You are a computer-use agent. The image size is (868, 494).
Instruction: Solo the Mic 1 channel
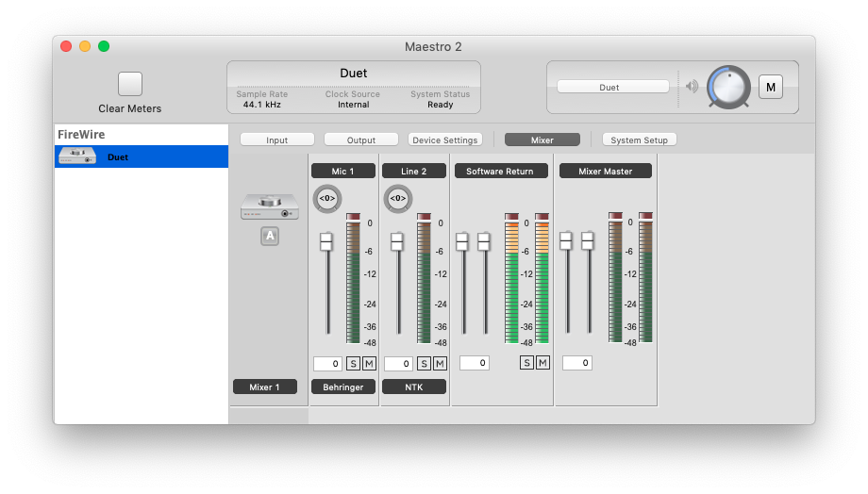(x=353, y=363)
